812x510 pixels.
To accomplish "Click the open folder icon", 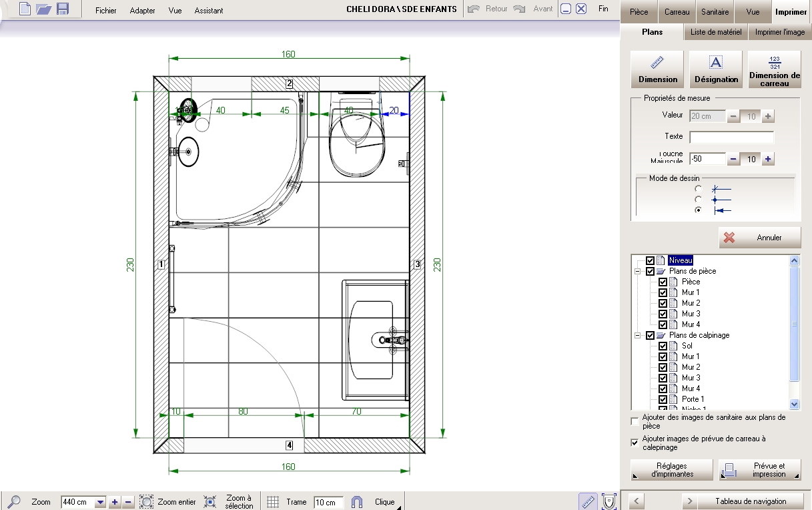I will 43,9.
